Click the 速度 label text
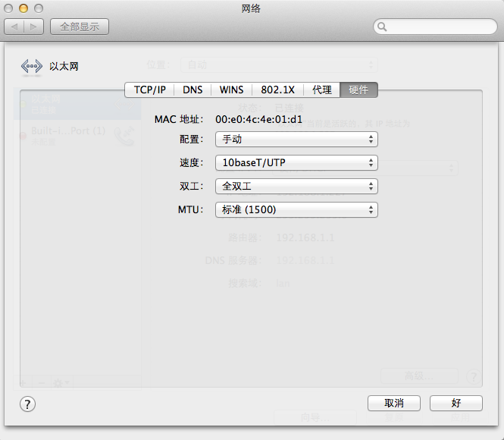504x440 pixels. click(x=191, y=163)
